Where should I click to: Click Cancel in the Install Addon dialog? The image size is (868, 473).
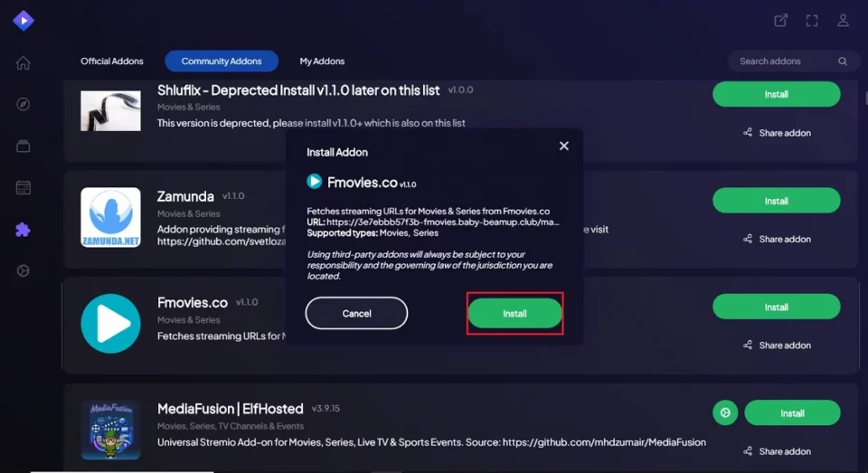[356, 314]
